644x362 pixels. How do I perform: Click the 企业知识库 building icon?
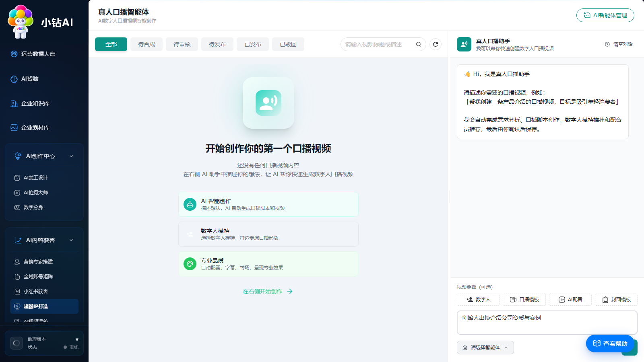click(14, 103)
